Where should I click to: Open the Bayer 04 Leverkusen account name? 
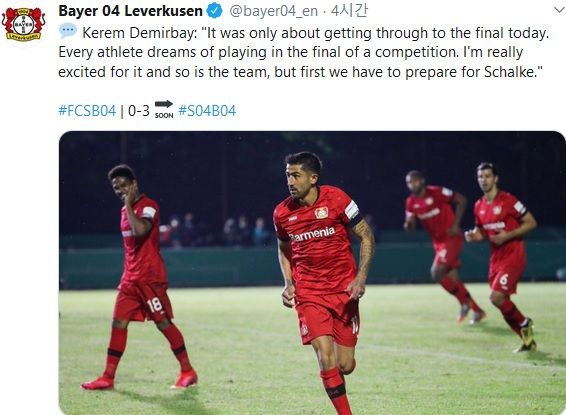pyautogui.click(x=130, y=11)
